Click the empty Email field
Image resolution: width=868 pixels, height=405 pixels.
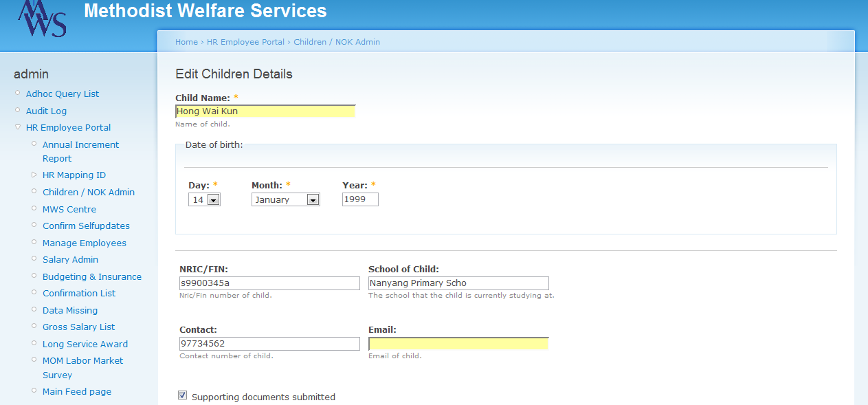coord(458,344)
